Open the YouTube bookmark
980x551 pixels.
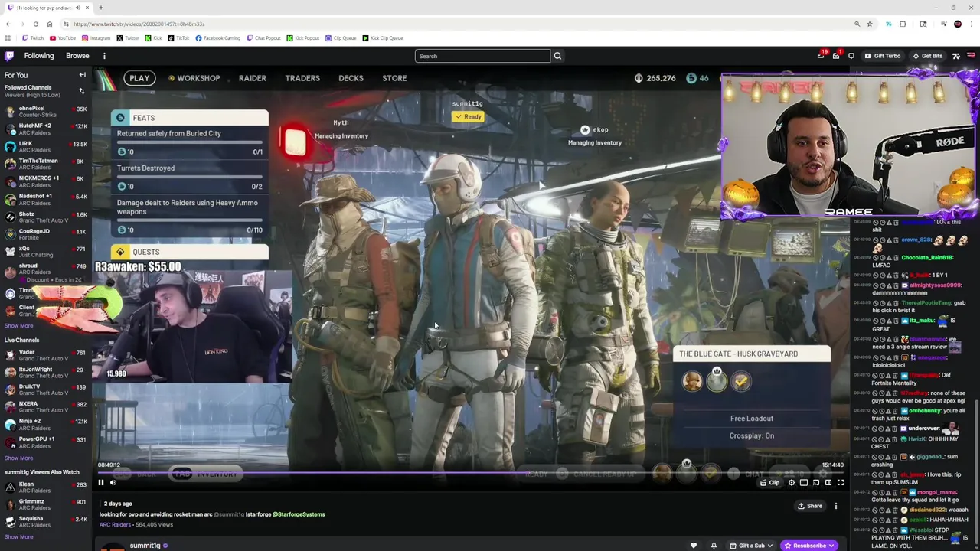click(x=63, y=38)
